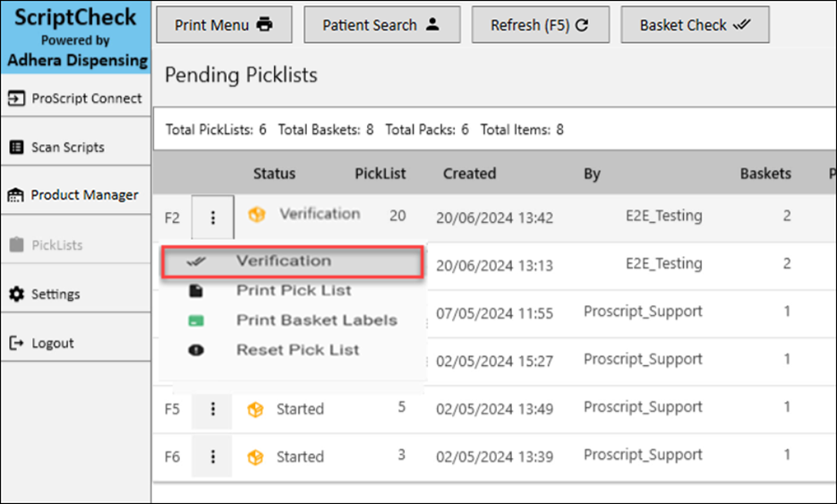Open Settings from sidebar
837x504 pixels.
[75, 294]
